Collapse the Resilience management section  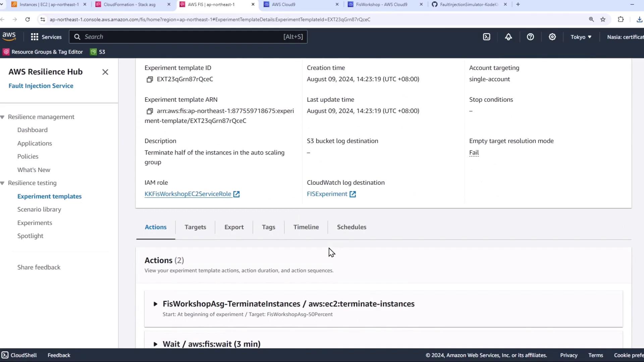[3, 117]
